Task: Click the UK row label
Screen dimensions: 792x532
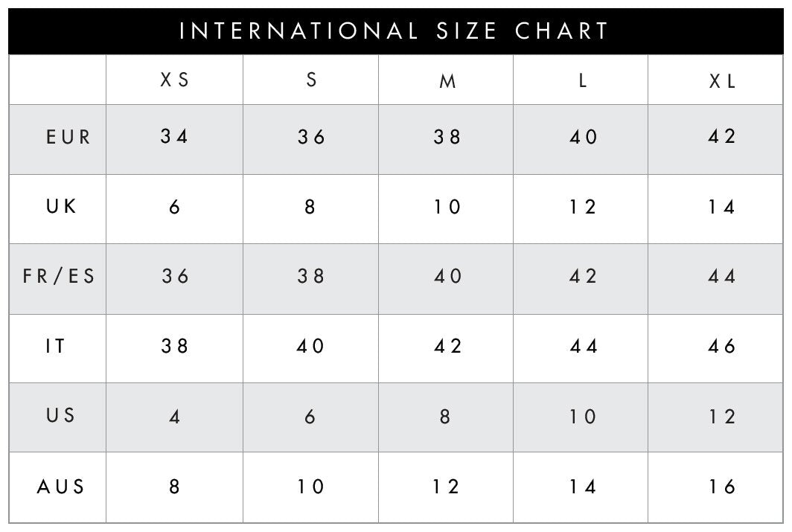Action: (x=61, y=206)
